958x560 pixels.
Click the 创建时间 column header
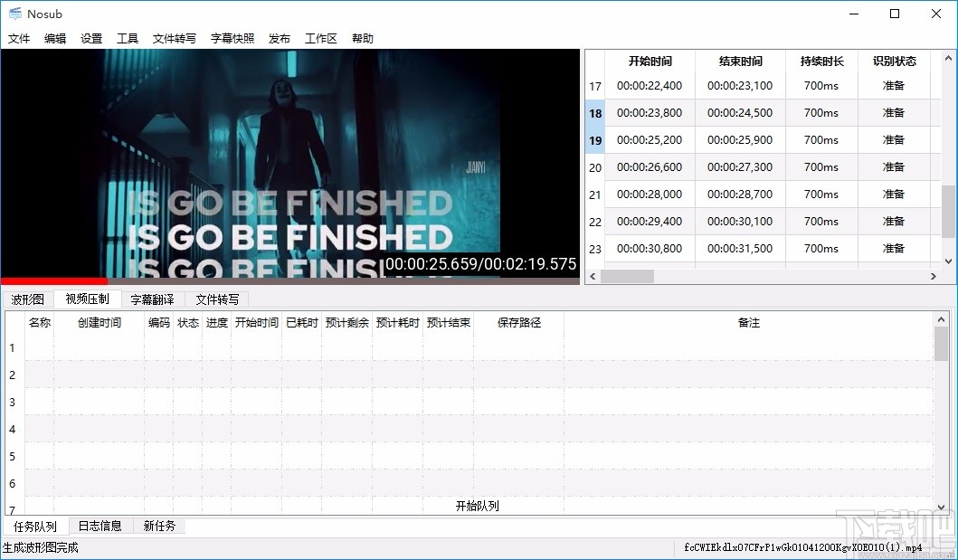(100, 322)
